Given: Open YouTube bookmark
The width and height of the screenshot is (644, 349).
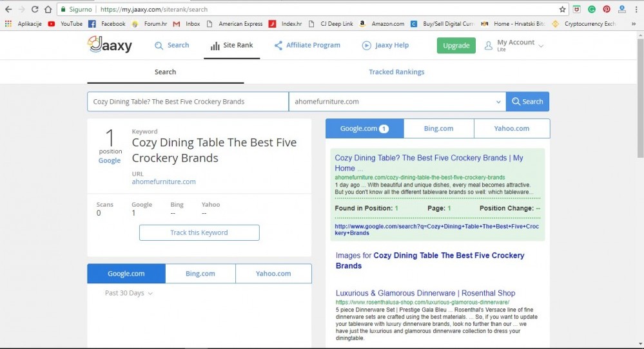Looking at the screenshot, I should (65, 24).
